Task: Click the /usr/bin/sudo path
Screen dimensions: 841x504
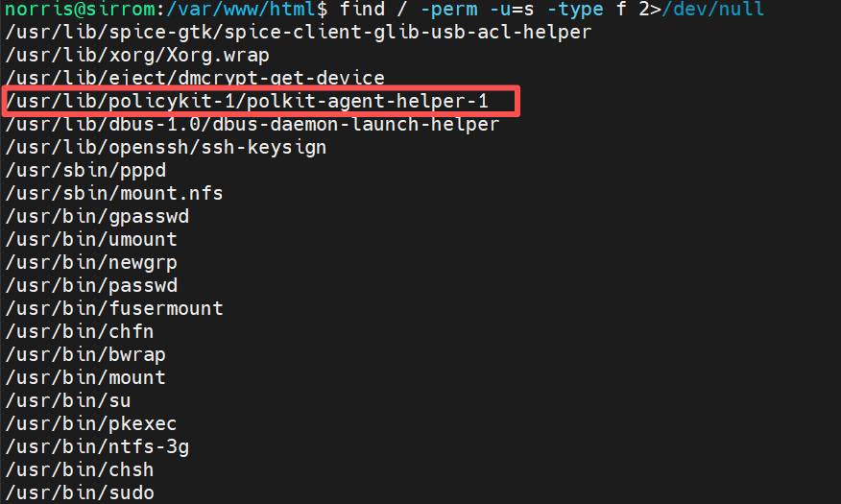Action: coord(80,492)
